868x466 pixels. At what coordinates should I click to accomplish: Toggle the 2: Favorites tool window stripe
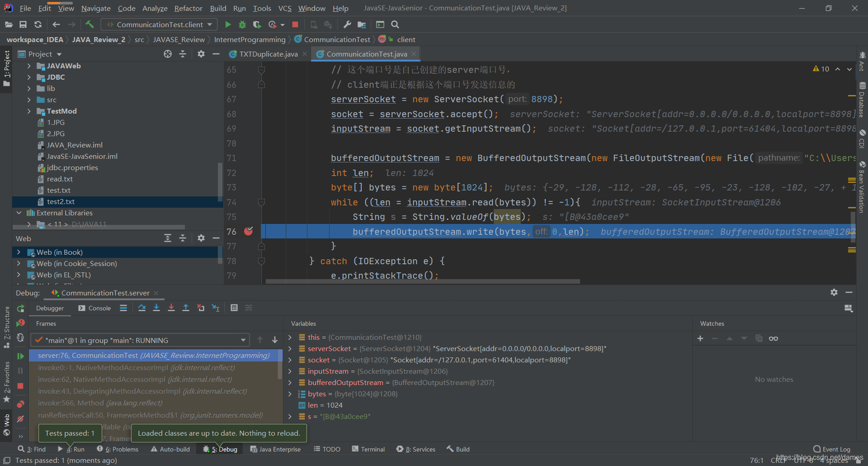[6, 382]
